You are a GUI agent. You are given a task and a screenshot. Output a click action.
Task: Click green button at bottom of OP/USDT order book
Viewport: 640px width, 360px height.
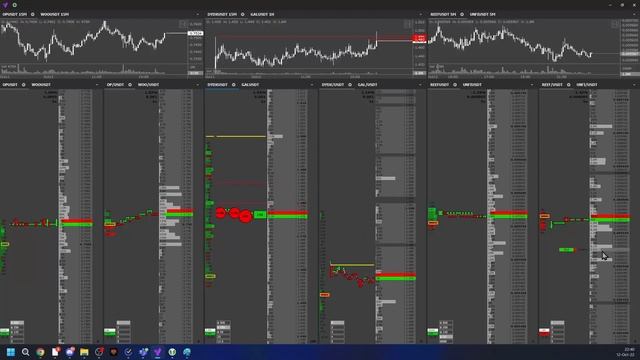[109, 332]
